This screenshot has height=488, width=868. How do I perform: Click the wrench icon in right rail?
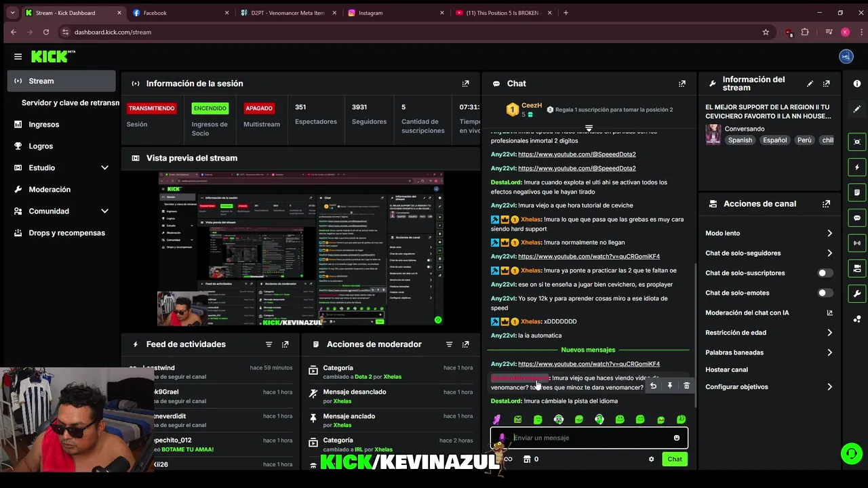tap(857, 293)
